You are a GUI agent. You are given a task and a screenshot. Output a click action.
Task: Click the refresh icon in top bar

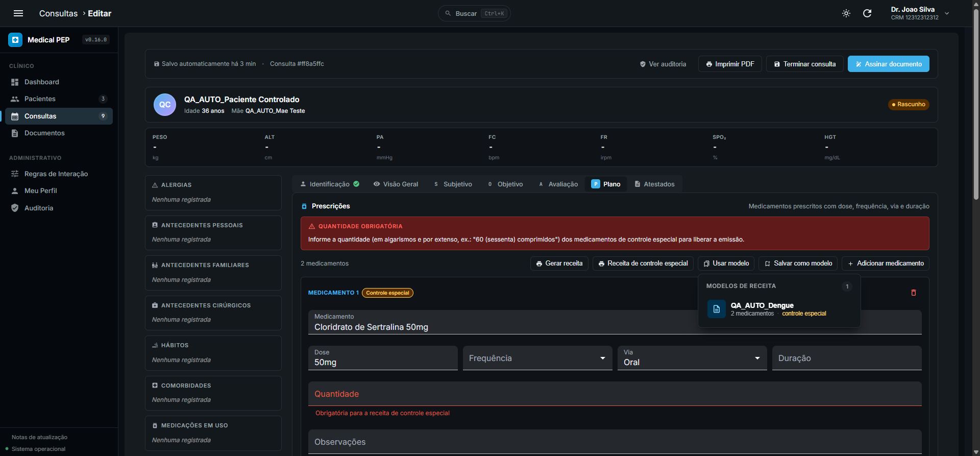pyautogui.click(x=867, y=13)
